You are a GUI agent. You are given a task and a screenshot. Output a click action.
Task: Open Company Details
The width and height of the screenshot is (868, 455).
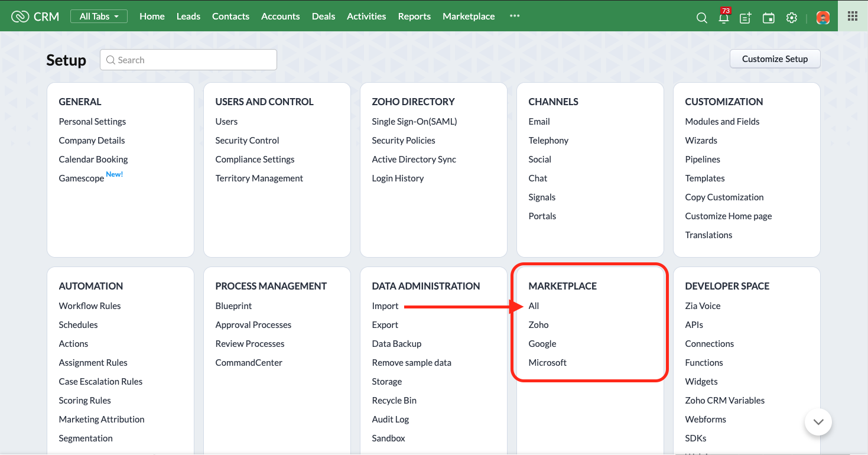pos(92,141)
